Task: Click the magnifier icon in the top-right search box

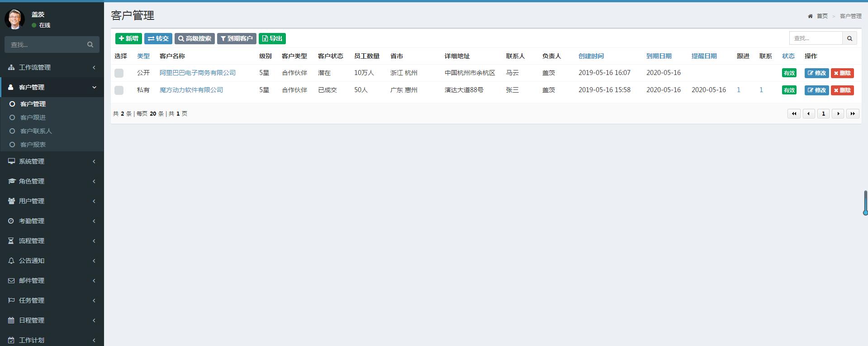Action: 849,38
